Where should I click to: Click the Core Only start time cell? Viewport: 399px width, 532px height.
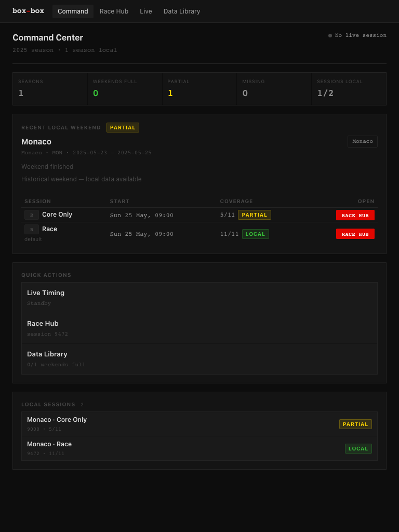pos(141,216)
